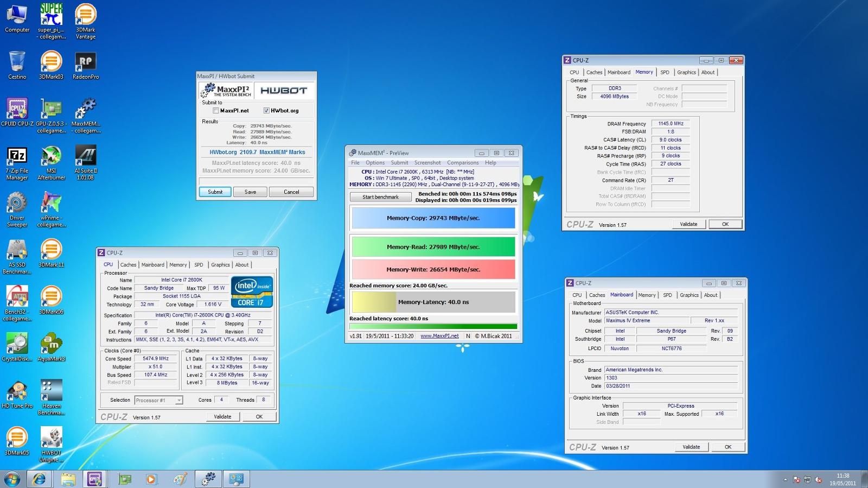Open the 3DMark06 desktop icon
This screenshot has width=868, height=488.
(x=51, y=300)
